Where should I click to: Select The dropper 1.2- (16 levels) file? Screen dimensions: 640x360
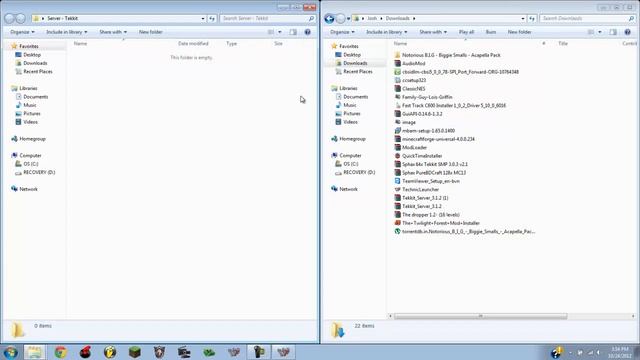point(427,215)
